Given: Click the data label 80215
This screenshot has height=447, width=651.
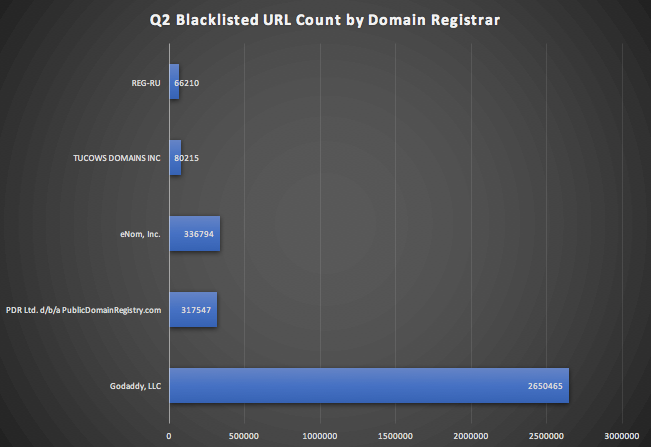Looking at the screenshot, I should (186, 158).
